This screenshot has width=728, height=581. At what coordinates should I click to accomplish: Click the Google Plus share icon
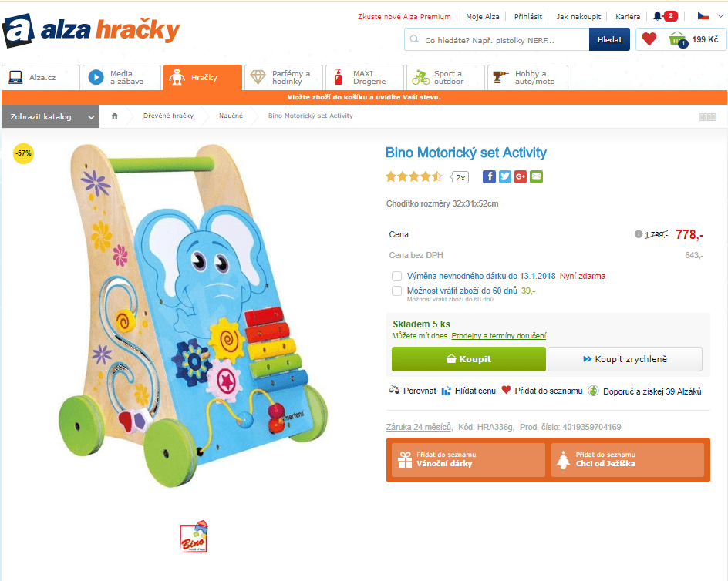521,176
